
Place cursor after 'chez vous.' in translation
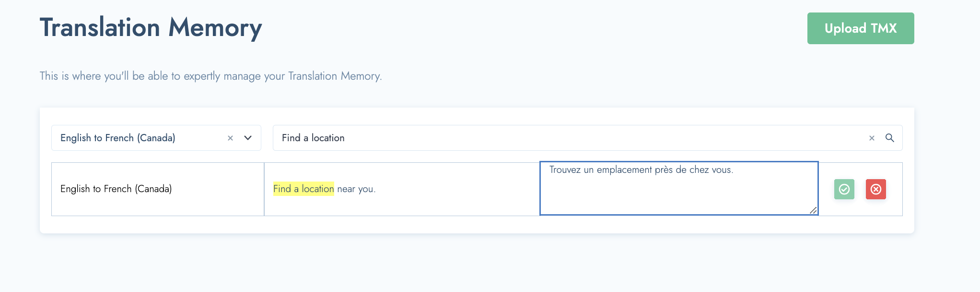click(x=735, y=170)
